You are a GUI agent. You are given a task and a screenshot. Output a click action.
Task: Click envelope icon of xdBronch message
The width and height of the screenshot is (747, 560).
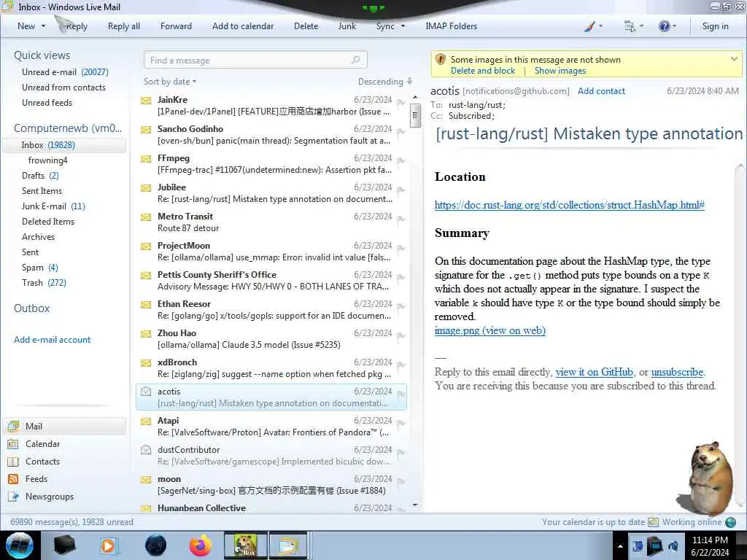coord(146,363)
